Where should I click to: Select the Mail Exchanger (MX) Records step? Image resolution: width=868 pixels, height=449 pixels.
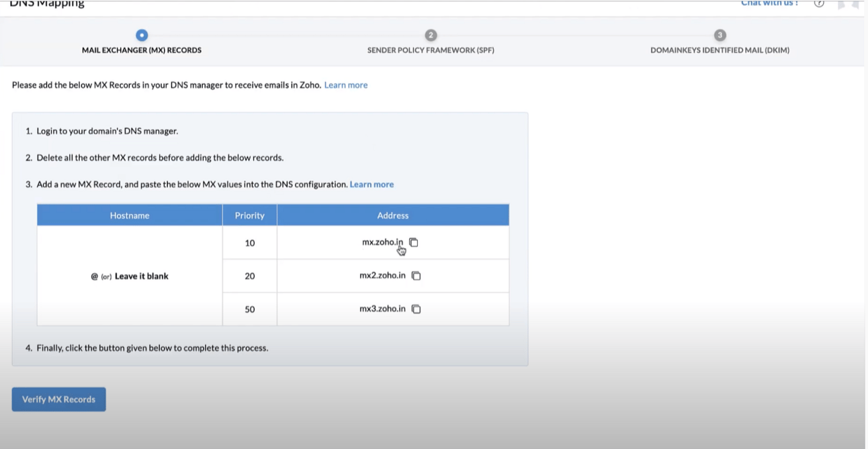[142, 50]
